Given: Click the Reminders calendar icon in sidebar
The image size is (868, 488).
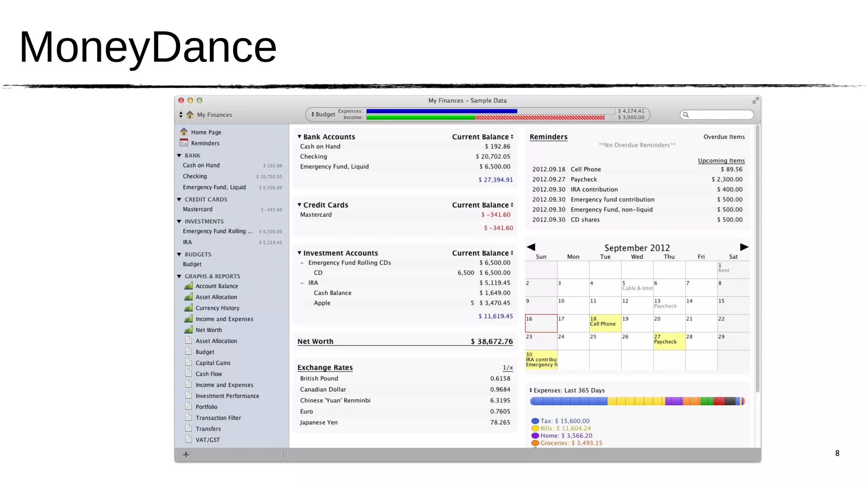Looking at the screenshot, I should pyautogui.click(x=184, y=143).
